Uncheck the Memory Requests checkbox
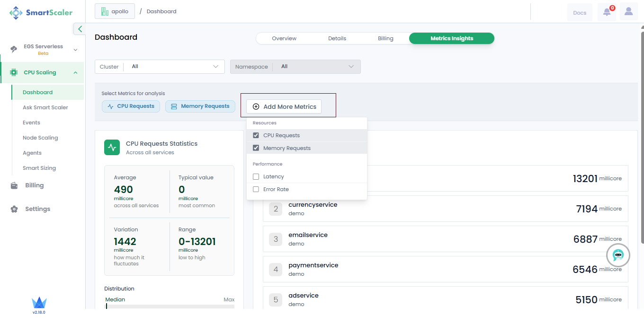The image size is (644, 325). [256, 148]
